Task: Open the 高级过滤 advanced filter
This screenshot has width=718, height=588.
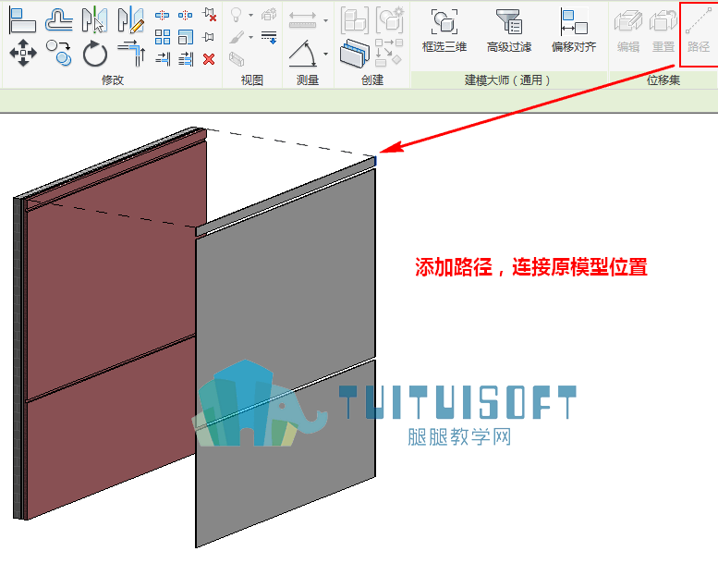Action: tap(509, 30)
